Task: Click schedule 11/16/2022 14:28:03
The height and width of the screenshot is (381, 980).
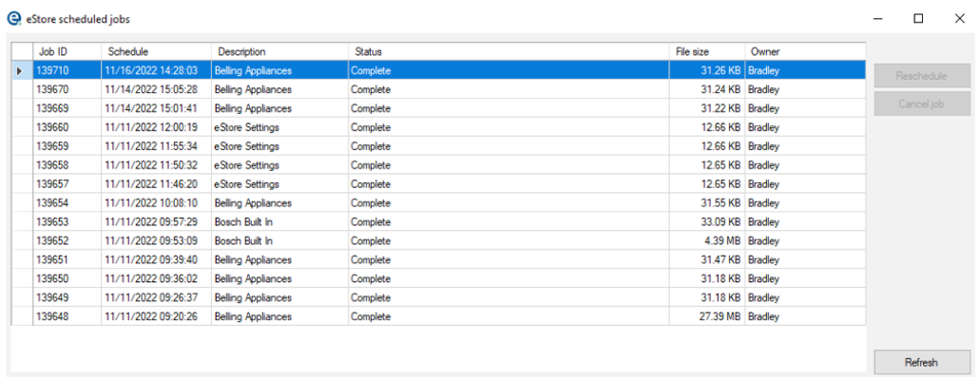Action: (156, 70)
